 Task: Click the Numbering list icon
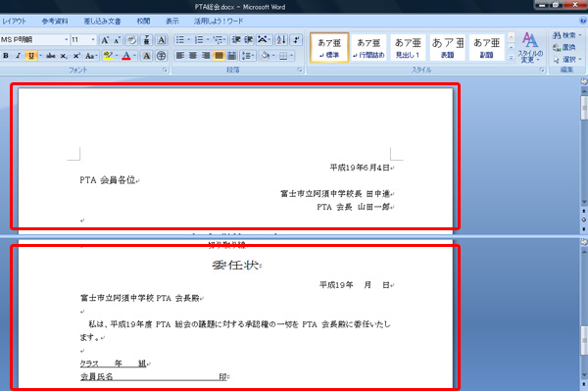[x=199, y=40]
